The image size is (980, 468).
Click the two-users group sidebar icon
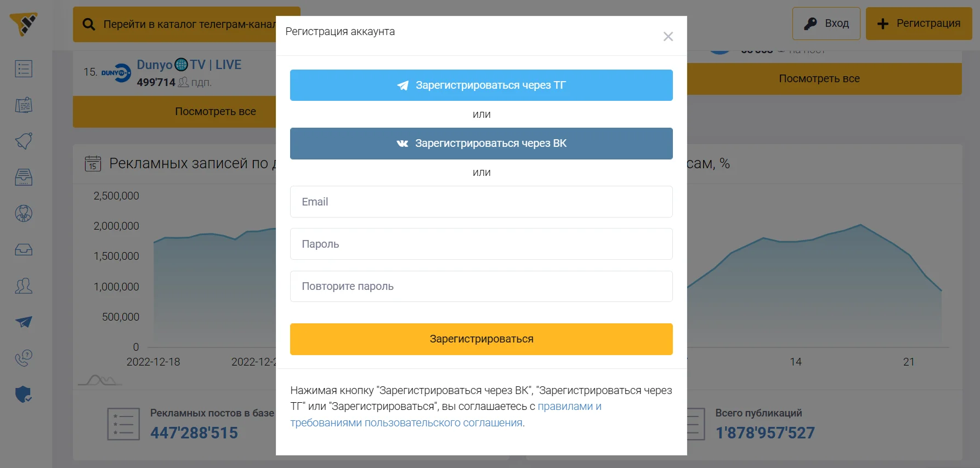(24, 286)
